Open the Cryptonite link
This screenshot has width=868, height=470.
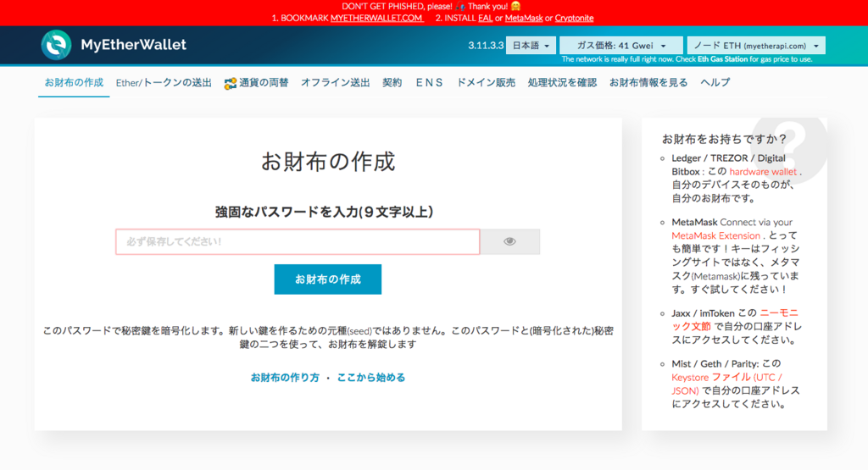pos(574,19)
